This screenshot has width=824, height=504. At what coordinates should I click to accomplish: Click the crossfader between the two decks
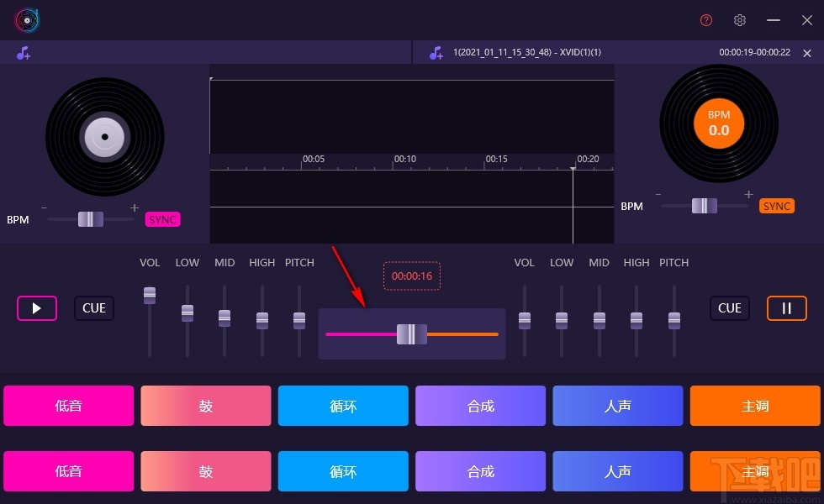pyautogui.click(x=411, y=333)
